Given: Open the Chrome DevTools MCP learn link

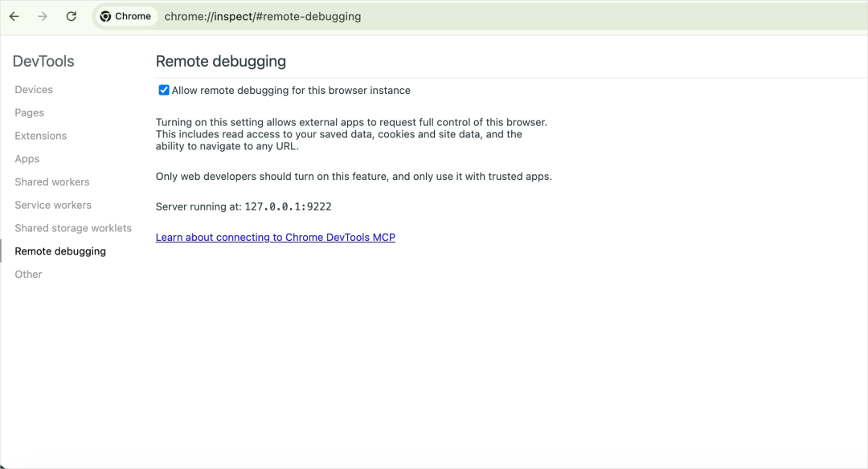Looking at the screenshot, I should [276, 238].
